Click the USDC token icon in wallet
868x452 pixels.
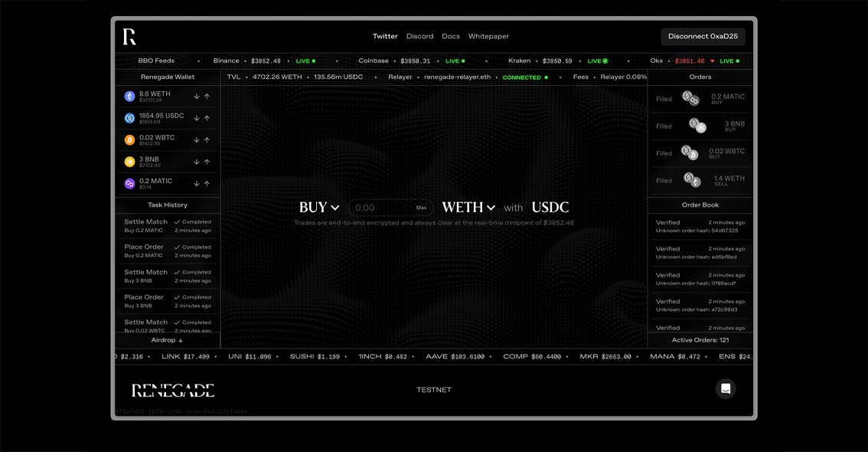click(x=129, y=118)
